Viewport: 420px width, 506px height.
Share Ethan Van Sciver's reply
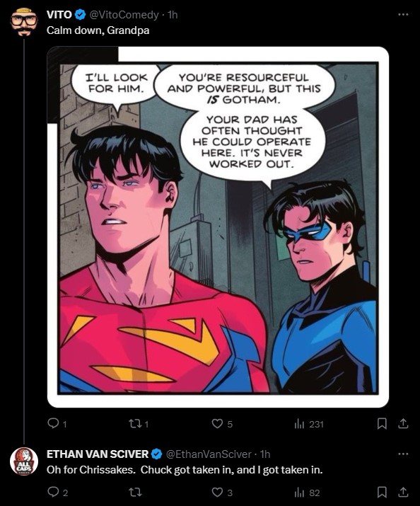point(403,493)
